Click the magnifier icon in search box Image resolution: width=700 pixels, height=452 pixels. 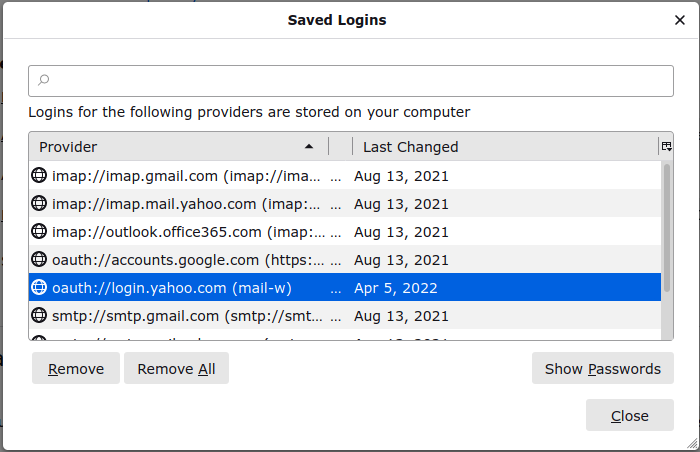click(43, 80)
